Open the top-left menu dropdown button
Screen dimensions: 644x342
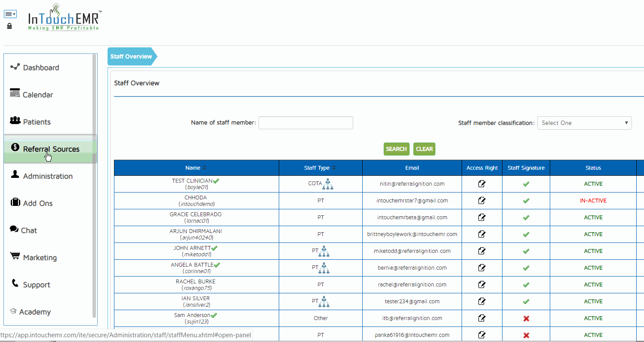click(x=10, y=14)
